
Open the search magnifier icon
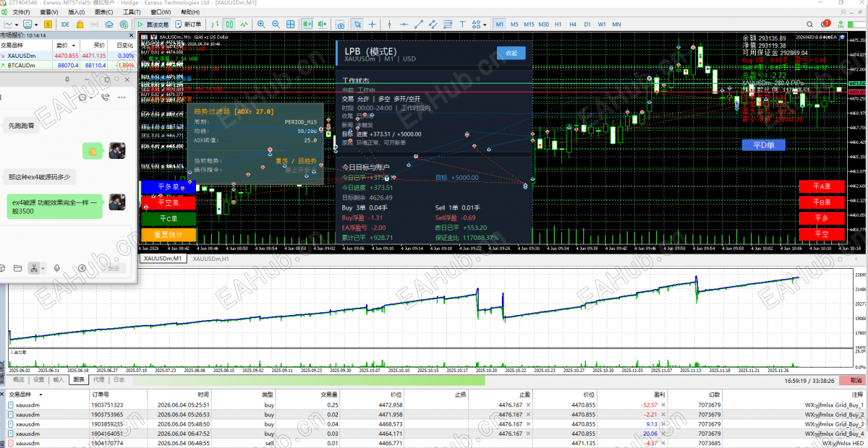809,24
